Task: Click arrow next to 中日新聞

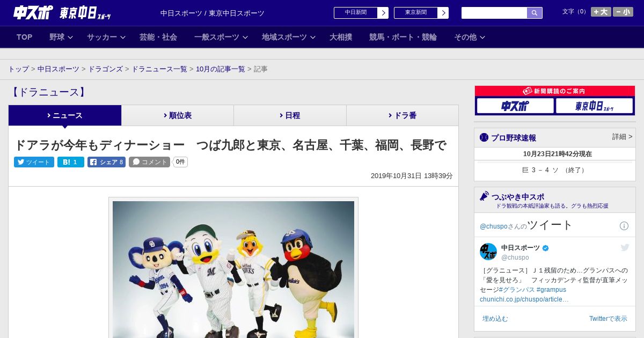Action: tap(383, 13)
